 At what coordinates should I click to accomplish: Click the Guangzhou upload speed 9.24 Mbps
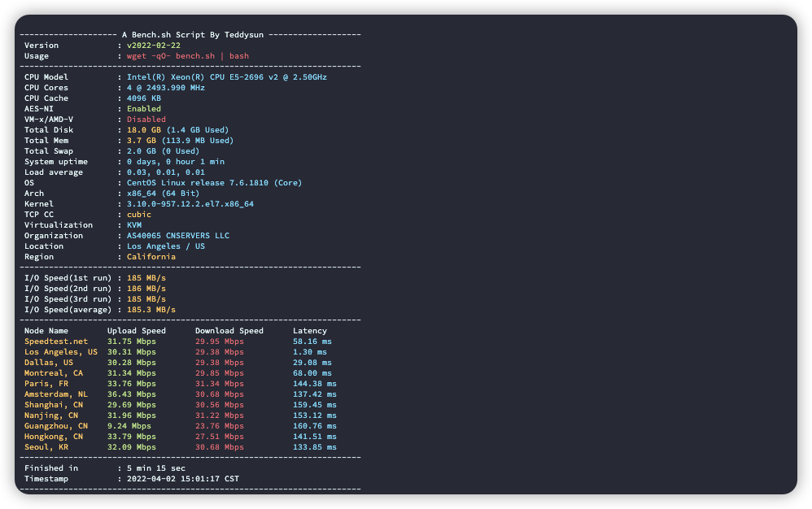pos(129,426)
